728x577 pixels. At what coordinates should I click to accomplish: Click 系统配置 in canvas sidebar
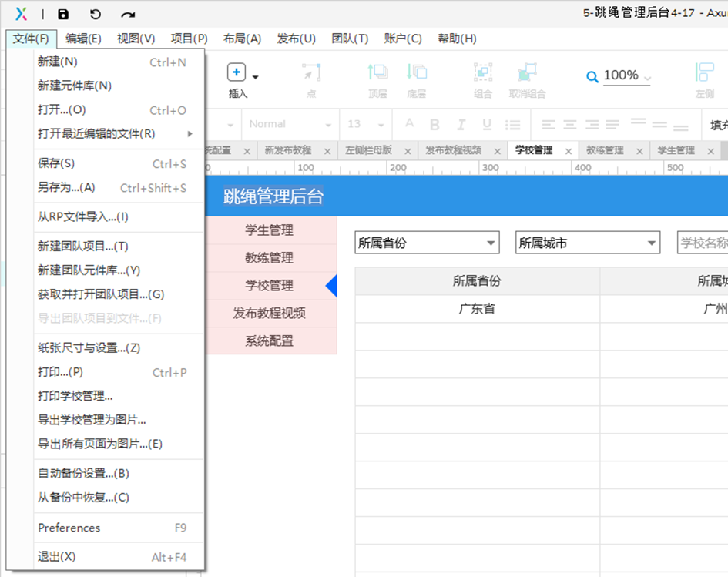(x=270, y=340)
